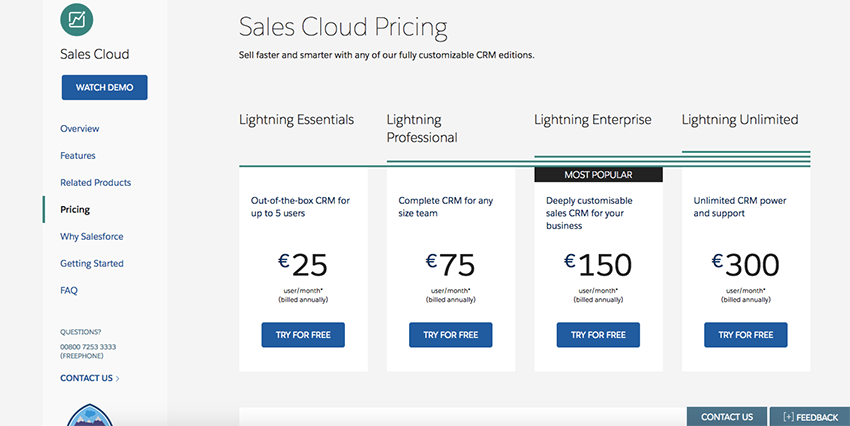Image resolution: width=850 pixels, height=426 pixels.
Task: Click the Sales Cloud chart icon
Action: coord(76,20)
